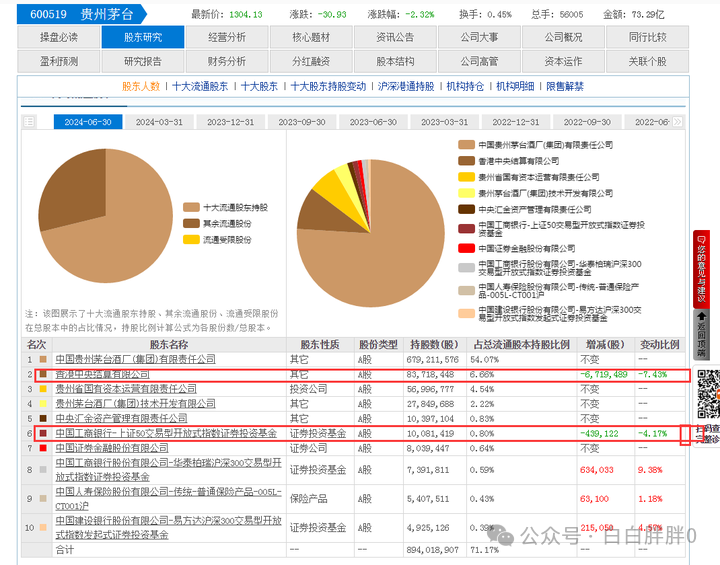Open the 股本结构 tab
Image resolution: width=720 pixels, height=565 pixels.
click(x=395, y=62)
